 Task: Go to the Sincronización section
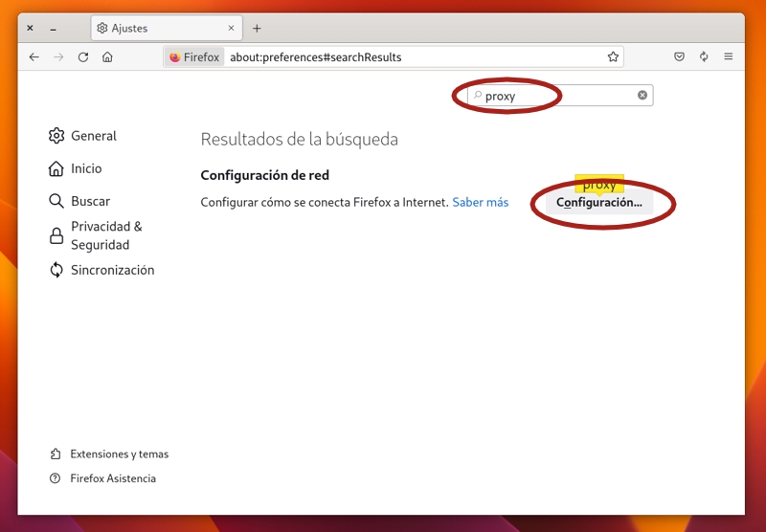coord(111,270)
